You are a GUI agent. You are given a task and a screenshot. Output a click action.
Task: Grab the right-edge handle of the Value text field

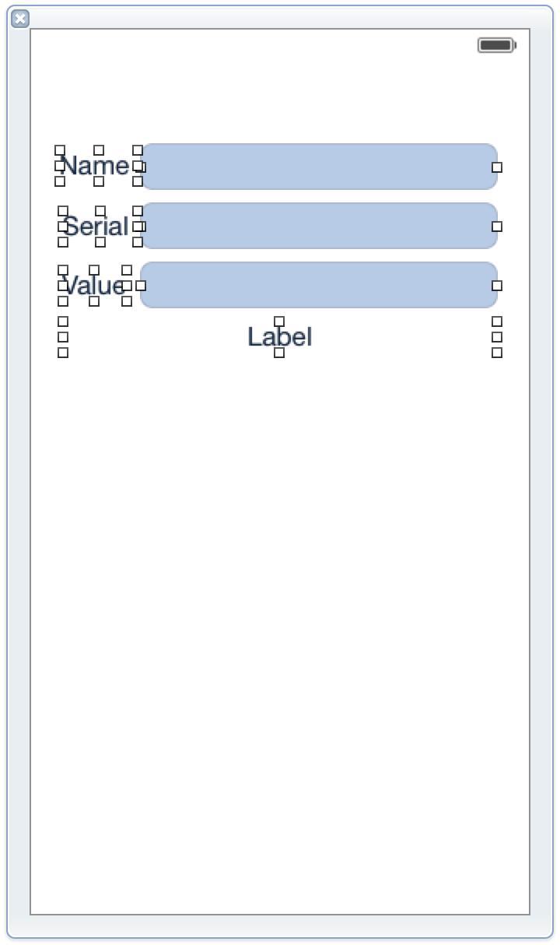pos(497,286)
